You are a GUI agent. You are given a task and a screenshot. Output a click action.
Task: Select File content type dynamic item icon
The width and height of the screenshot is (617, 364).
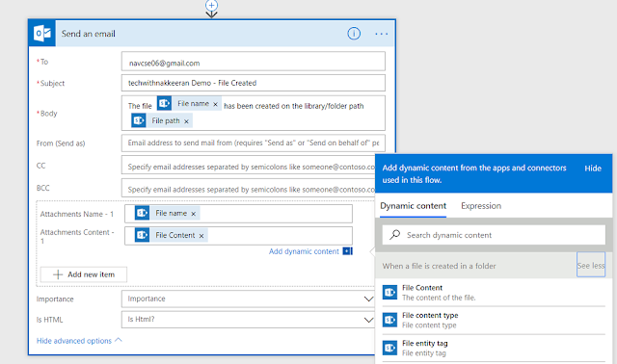pos(389,320)
